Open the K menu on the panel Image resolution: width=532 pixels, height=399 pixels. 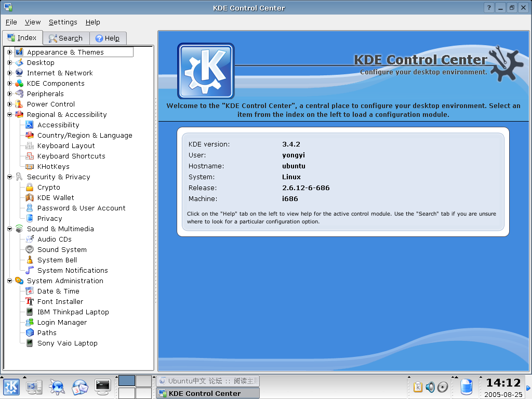(11, 387)
